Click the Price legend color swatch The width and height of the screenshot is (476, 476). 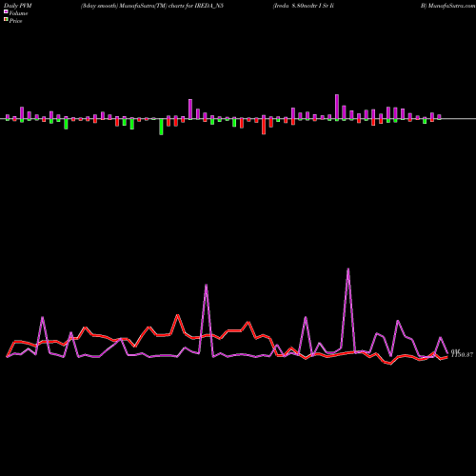tap(6, 20)
